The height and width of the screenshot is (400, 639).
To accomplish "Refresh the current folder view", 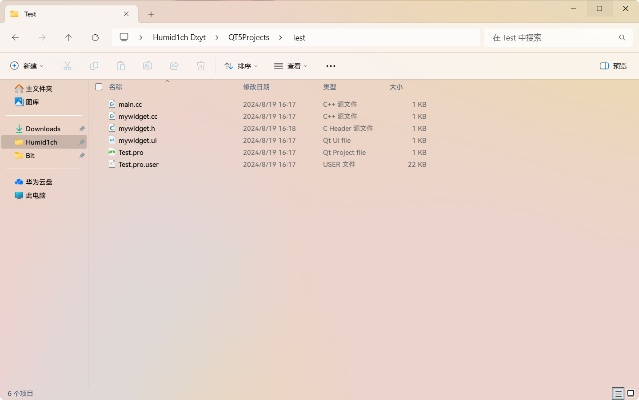I will click(95, 37).
